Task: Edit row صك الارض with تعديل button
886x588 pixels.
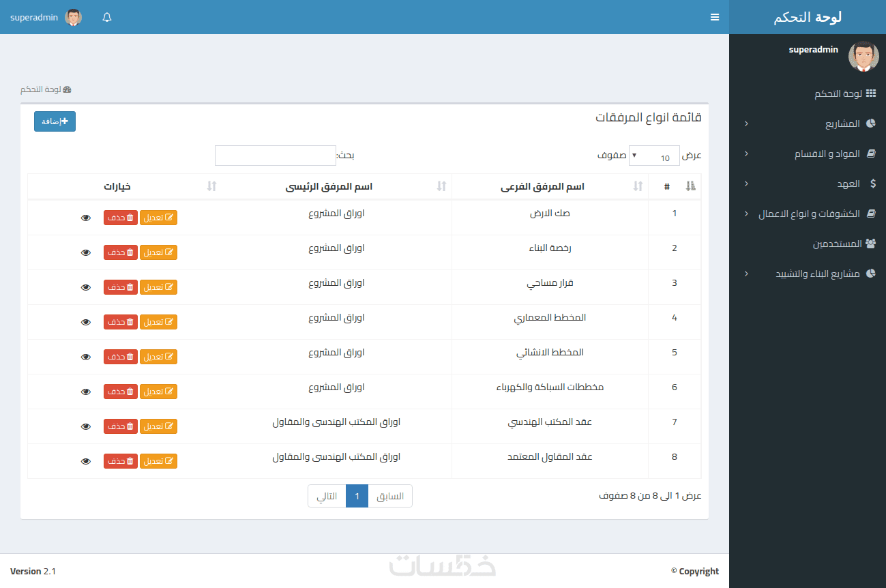Action: [x=158, y=218]
